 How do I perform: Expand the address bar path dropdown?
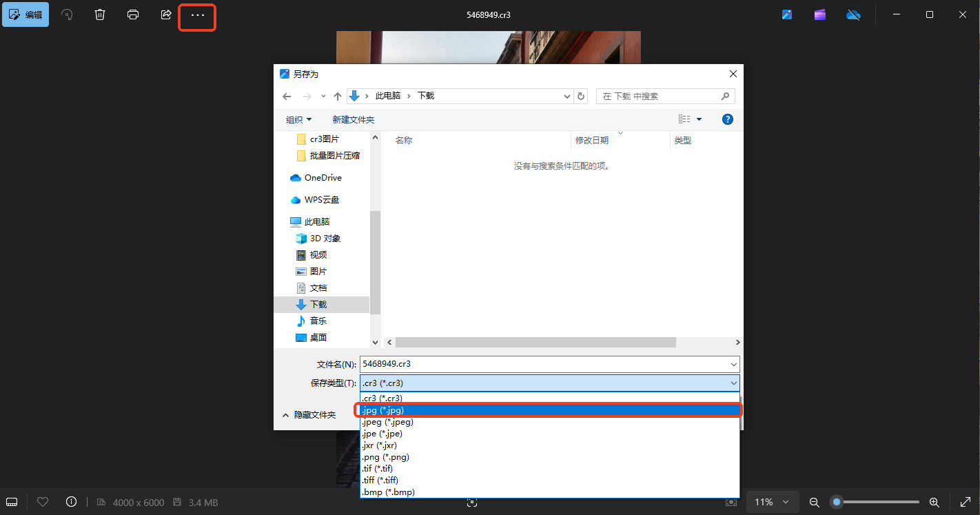tap(566, 96)
